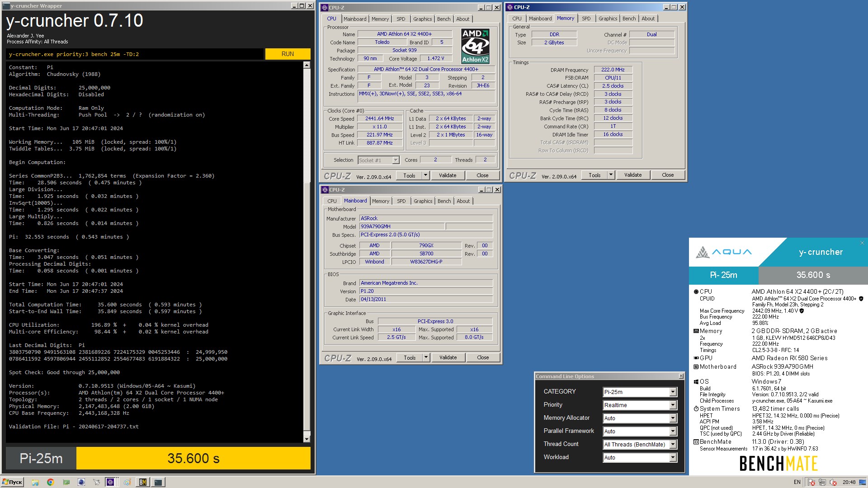
Task: Click the yellow 35.600 s result bar
Action: point(193,458)
